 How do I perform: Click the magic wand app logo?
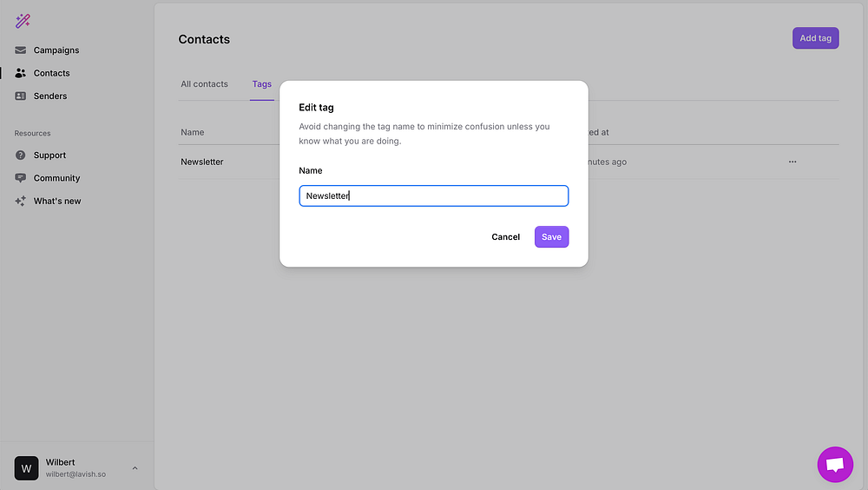point(23,22)
